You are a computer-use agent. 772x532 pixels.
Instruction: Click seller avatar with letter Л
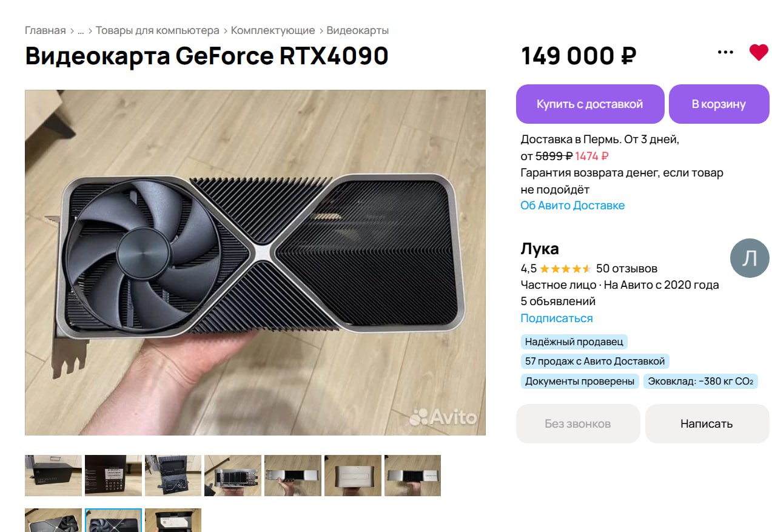(x=750, y=258)
